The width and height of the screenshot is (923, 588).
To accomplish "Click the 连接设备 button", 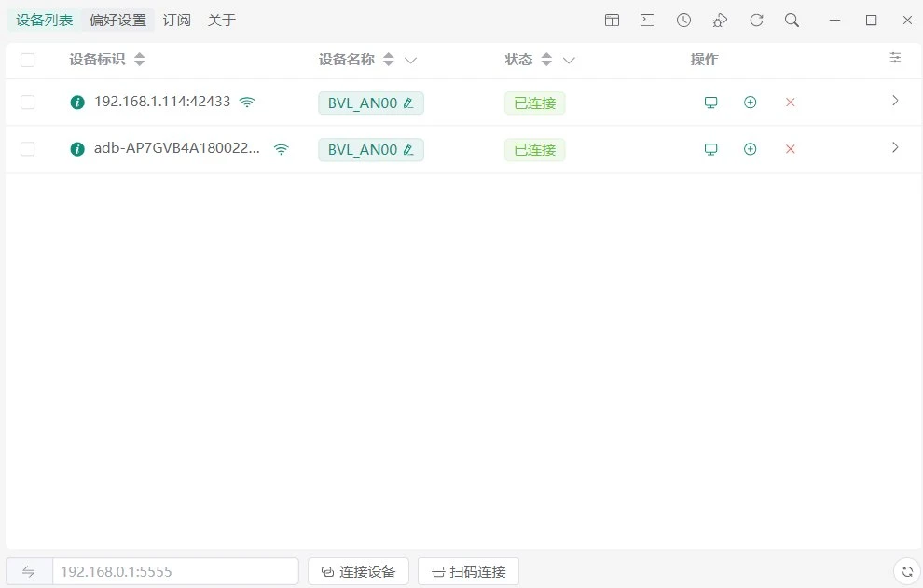I will coord(358,571).
